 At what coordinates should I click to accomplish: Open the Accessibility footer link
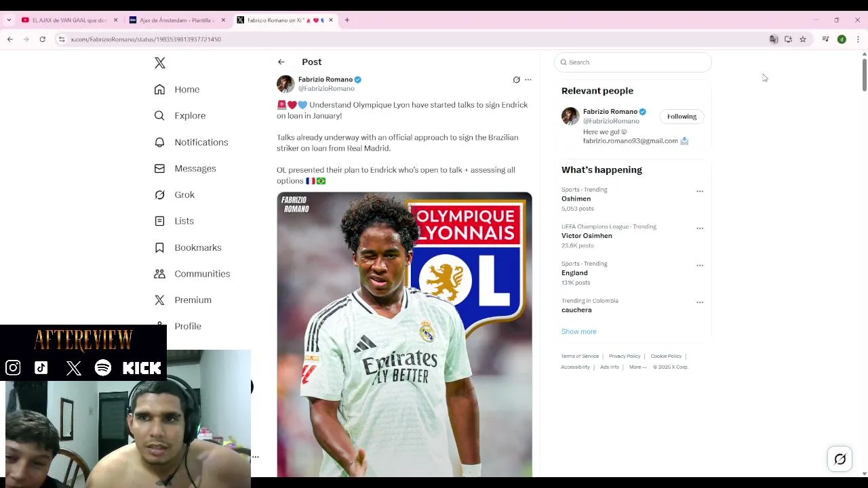point(575,367)
